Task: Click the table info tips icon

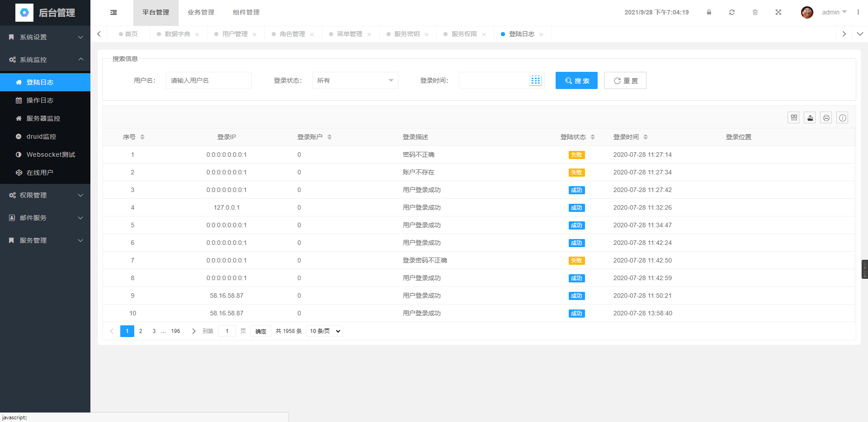Action: tap(843, 118)
